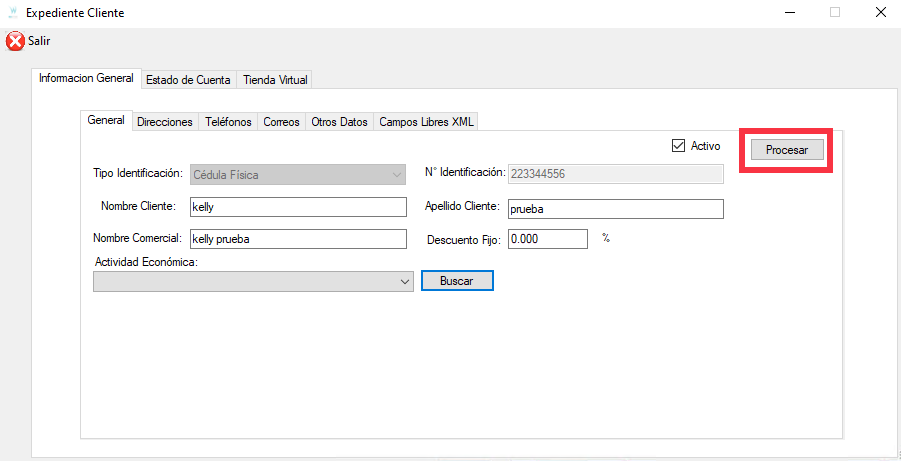Switch to the Otros Datos sub-tab
This screenshot has width=901, height=461.
pyautogui.click(x=339, y=122)
